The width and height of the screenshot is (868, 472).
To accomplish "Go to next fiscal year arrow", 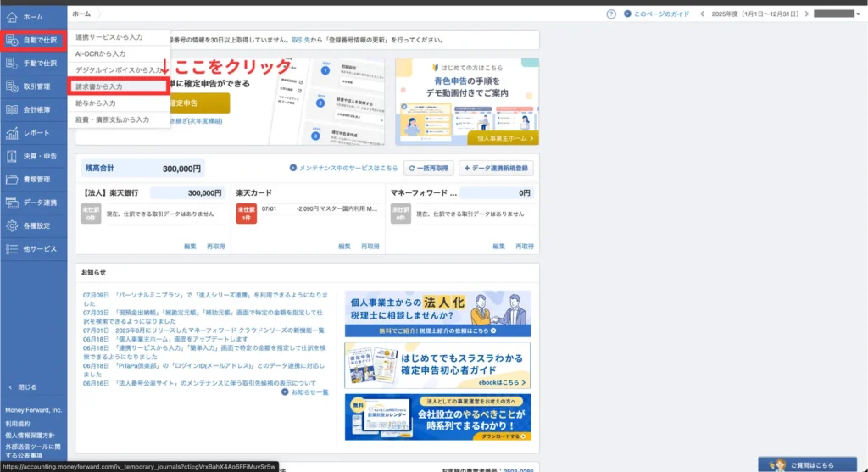I will (805, 14).
